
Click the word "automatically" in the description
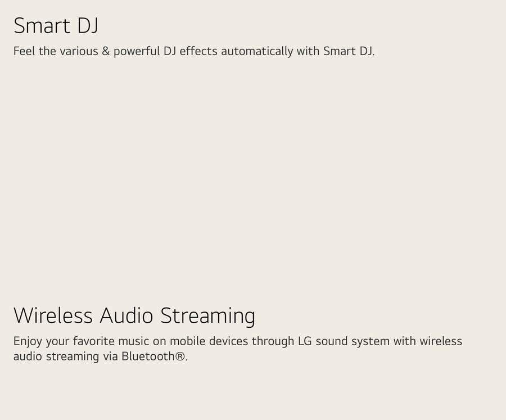[x=257, y=51]
